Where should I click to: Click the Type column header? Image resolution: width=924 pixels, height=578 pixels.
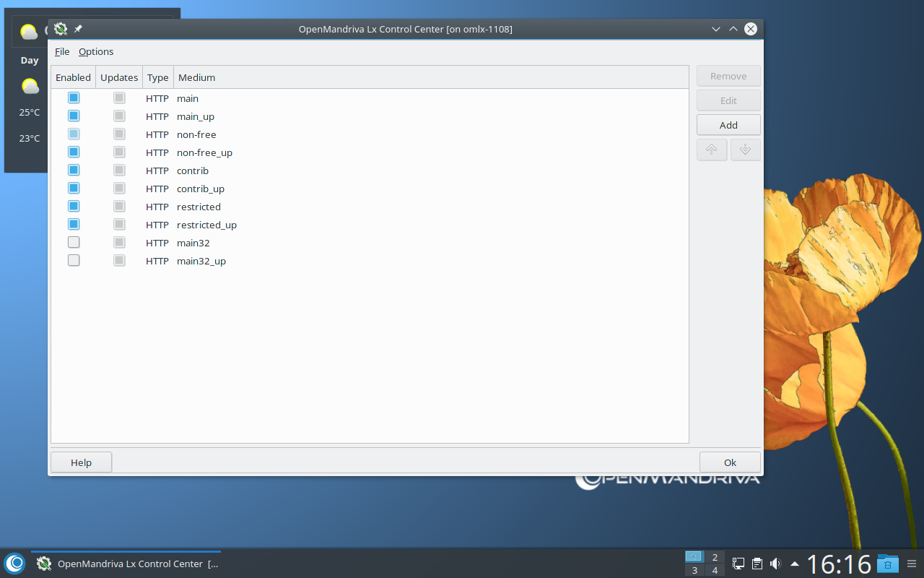click(157, 77)
